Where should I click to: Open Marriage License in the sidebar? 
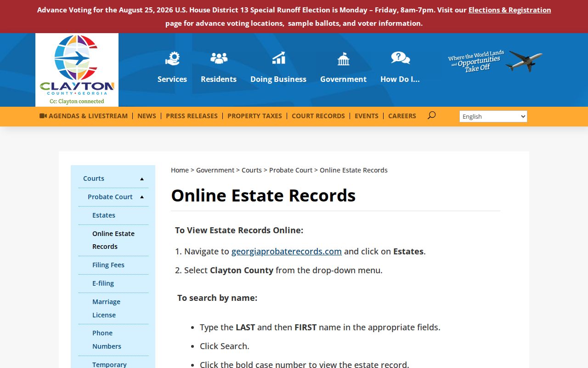pos(106,308)
